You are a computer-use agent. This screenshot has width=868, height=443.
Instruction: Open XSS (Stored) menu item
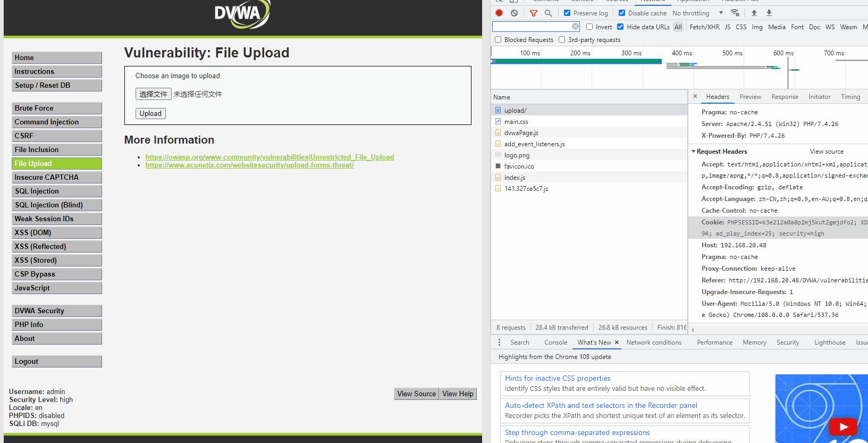(57, 260)
